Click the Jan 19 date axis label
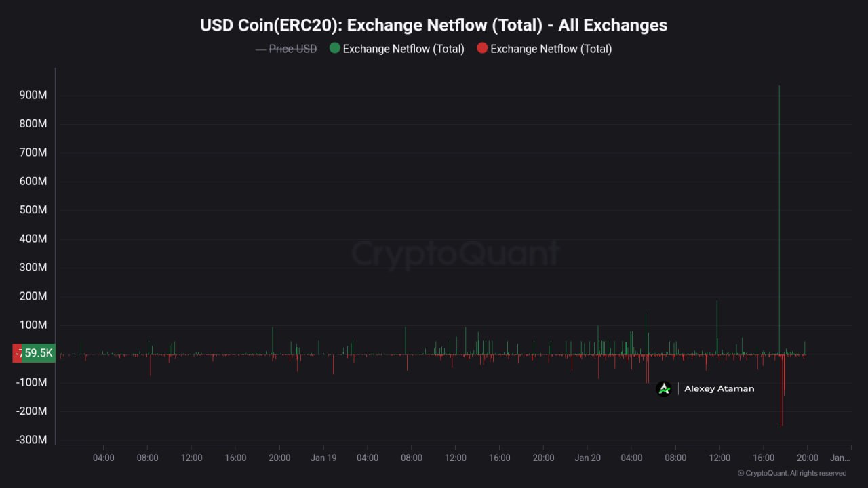Screen dimensions: 868x488 tap(323, 457)
